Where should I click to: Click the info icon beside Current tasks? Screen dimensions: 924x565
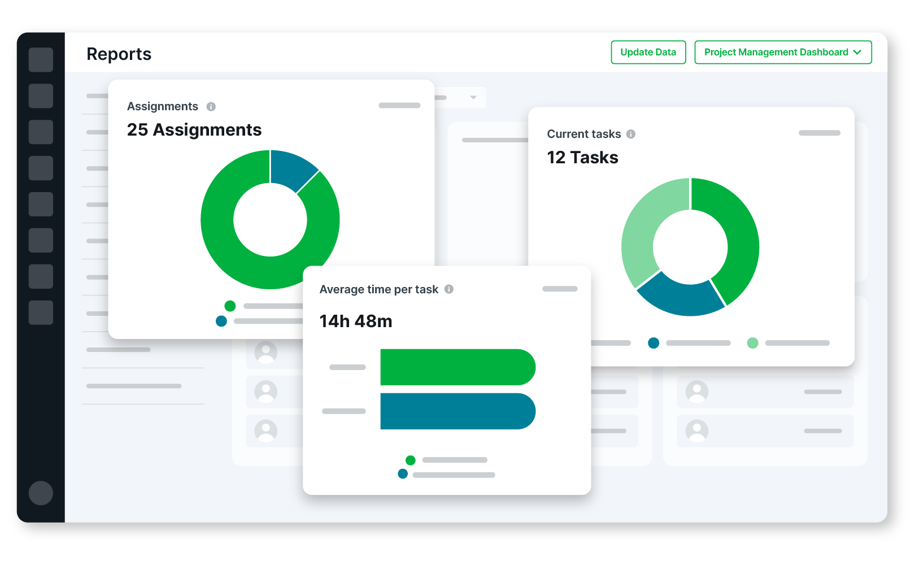pos(631,134)
